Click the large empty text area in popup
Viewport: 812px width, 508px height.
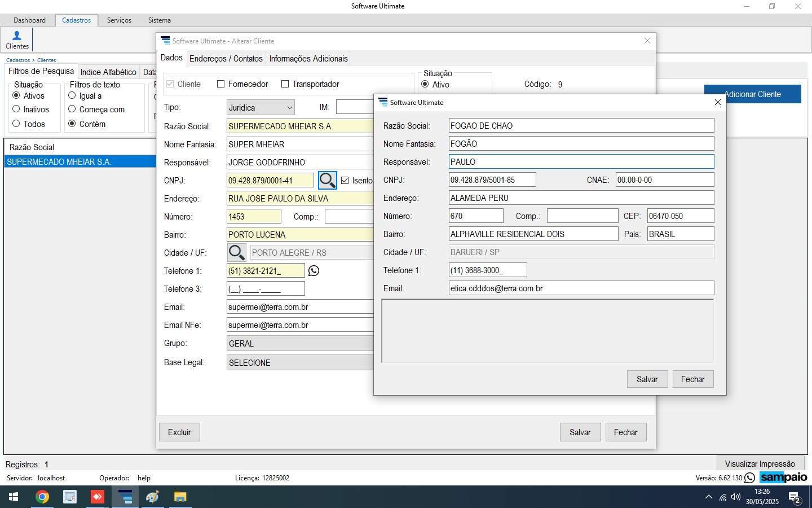(548, 331)
